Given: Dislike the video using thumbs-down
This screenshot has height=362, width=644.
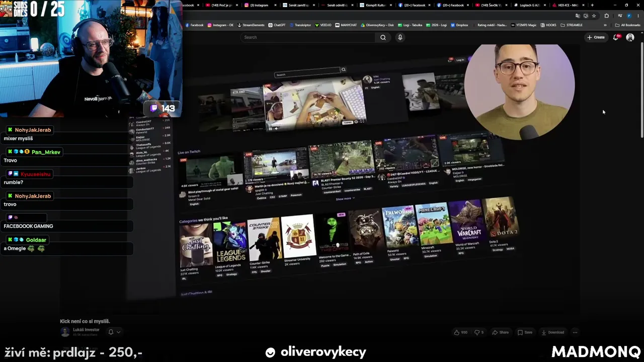Looking at the screenshot, I should (478, 332).
